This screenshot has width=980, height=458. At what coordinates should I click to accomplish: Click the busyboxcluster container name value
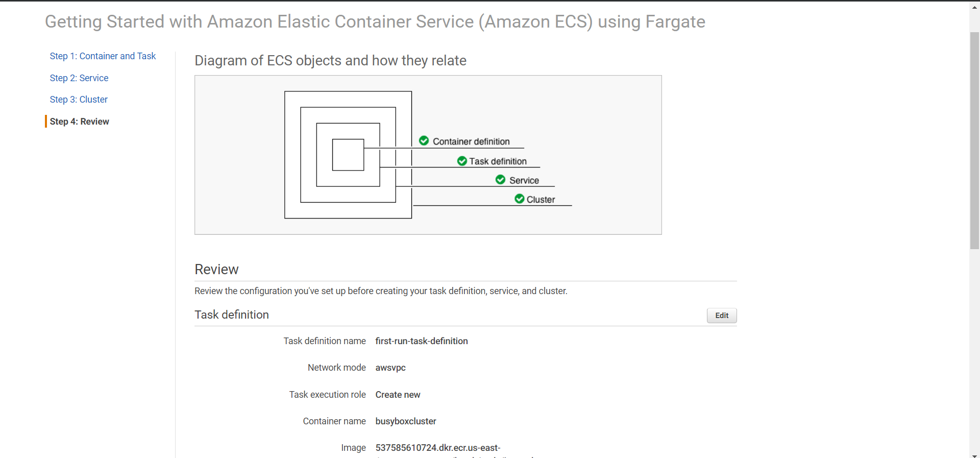pyautogui.click(x=406, y=421)
